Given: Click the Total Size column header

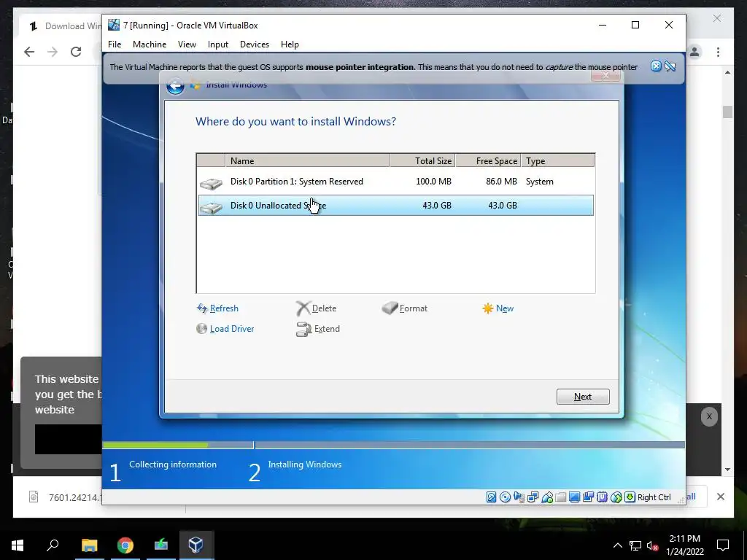Looking at the screenshot, I should 422,160.
